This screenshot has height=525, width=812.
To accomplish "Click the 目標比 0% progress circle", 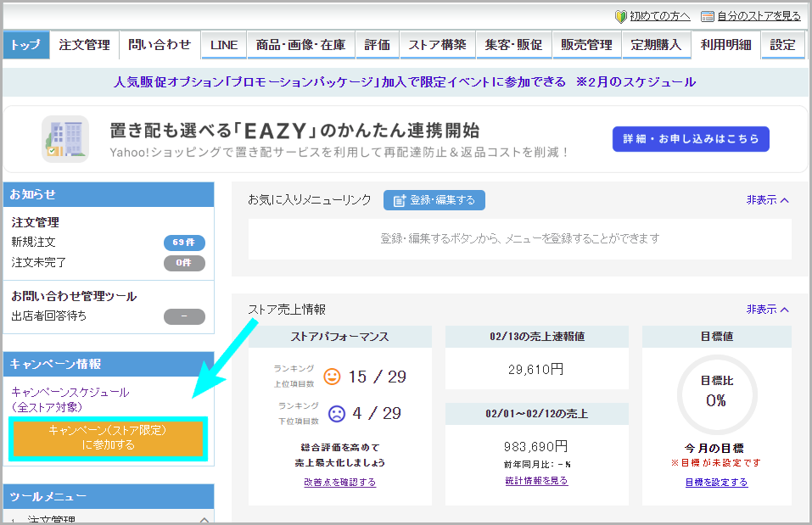I will point(717,394).
